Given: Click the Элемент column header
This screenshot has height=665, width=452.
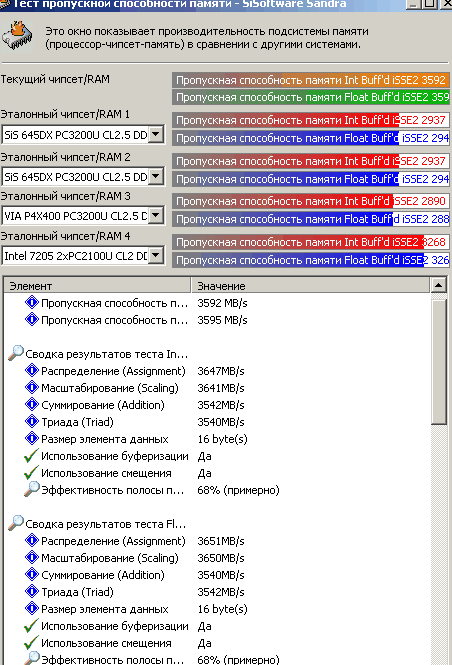Looking at the screenshot, I should pyautogui.click(x=97, y=286).
